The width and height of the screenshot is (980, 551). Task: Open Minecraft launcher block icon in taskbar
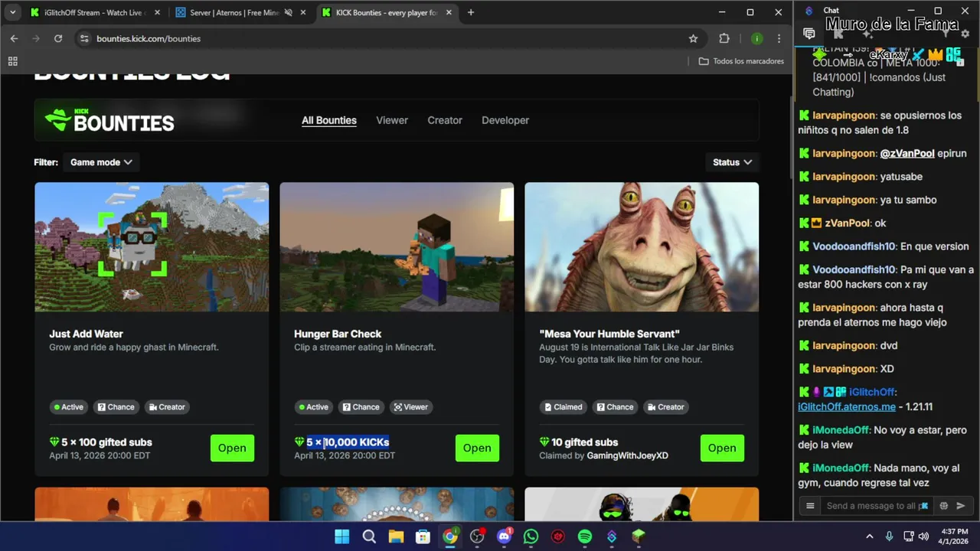[x=639, y=536]
